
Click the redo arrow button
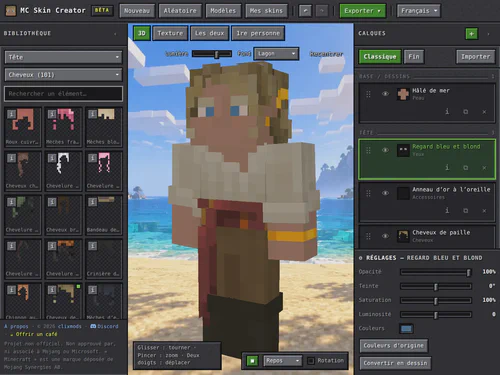322,11
